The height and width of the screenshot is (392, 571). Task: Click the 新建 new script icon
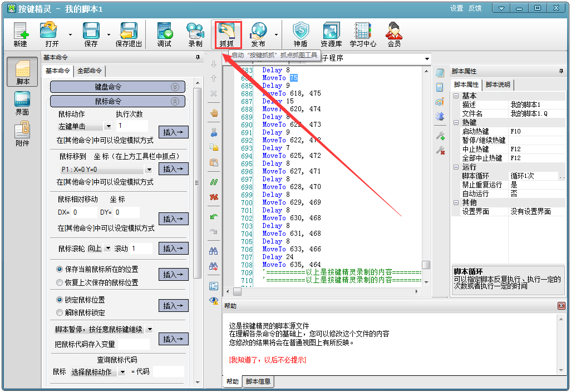21,34
